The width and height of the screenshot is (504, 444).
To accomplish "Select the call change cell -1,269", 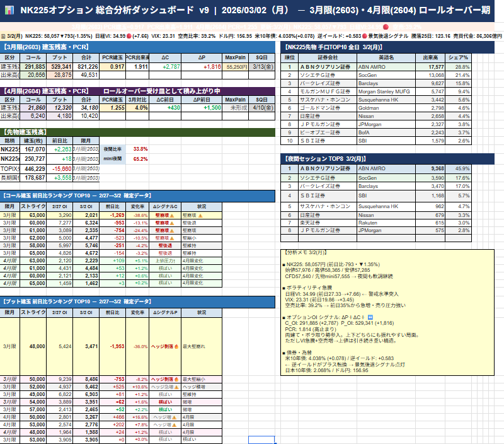I will coord(113,215).
